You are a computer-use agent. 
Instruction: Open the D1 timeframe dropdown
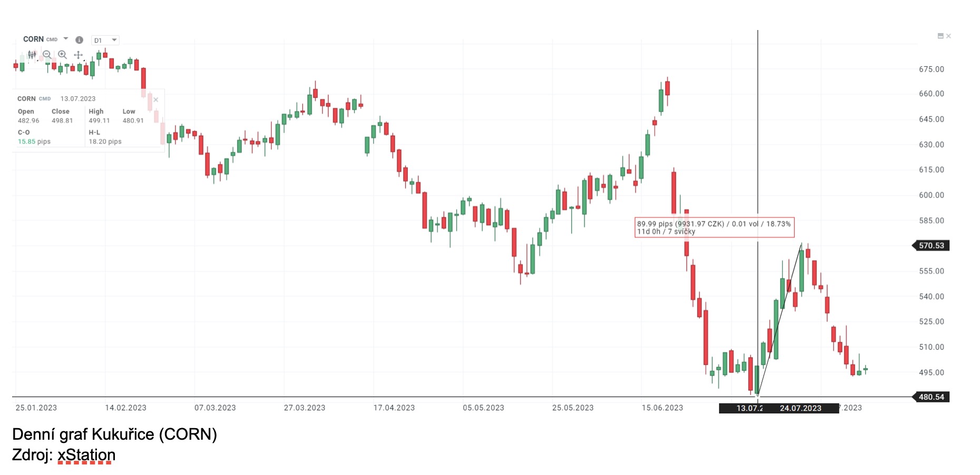tap(105, 39)
